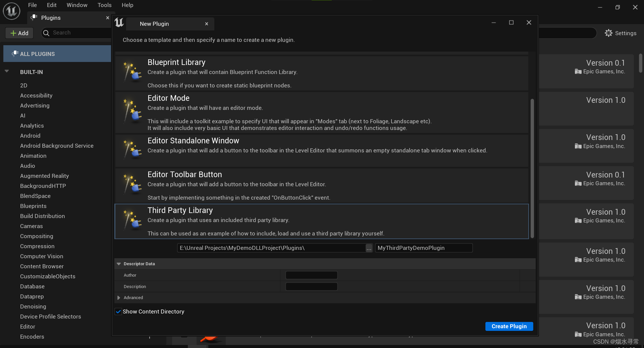Open the Tools menu
This screenshot has width=644, height=348.
pyautogui.click(x=104, y=5)
